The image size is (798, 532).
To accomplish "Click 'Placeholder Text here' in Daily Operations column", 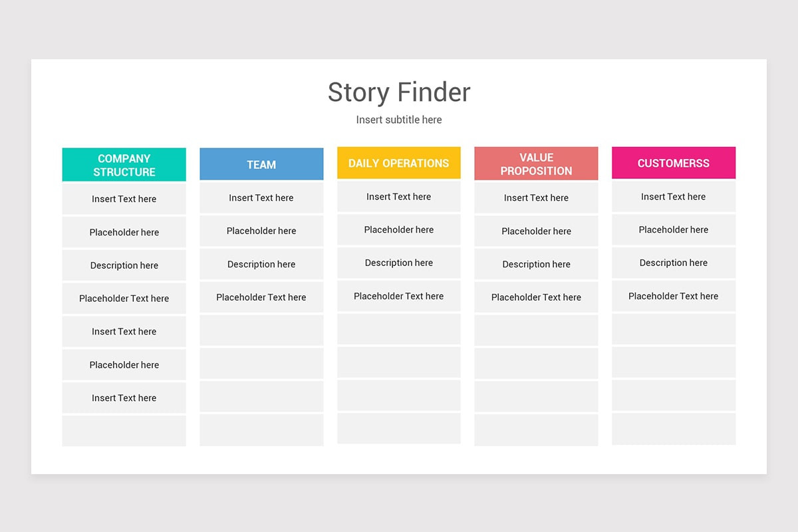I will point(399,296).
